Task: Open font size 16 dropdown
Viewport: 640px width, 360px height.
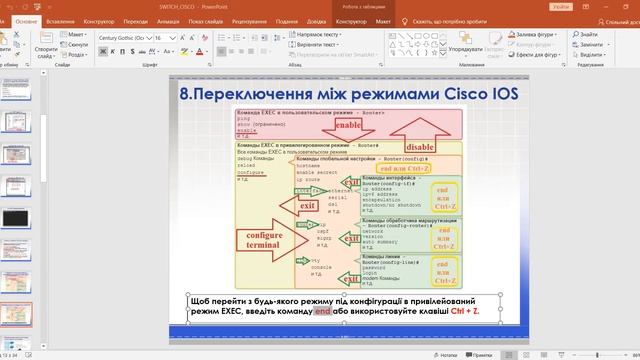Action: [x=173, y=38]
